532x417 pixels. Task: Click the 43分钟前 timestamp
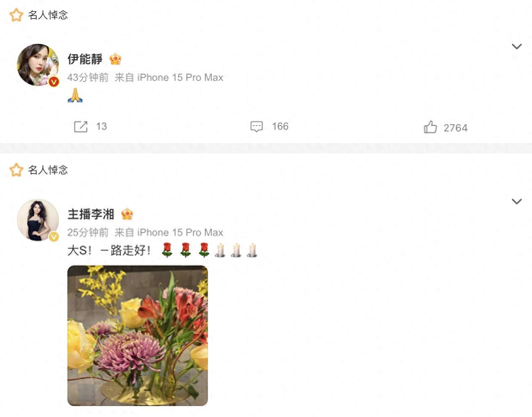pyautogui.click(x=88, y=78)
